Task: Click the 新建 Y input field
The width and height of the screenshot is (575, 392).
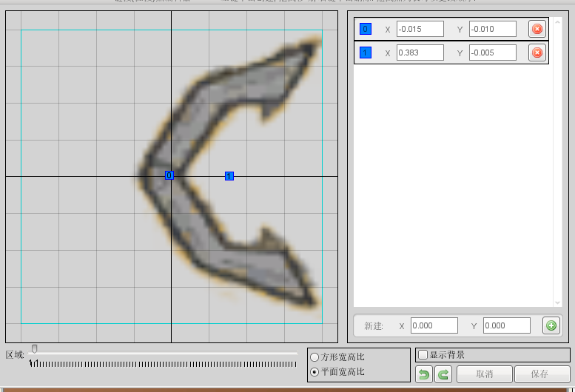Action: click(507, 325)
